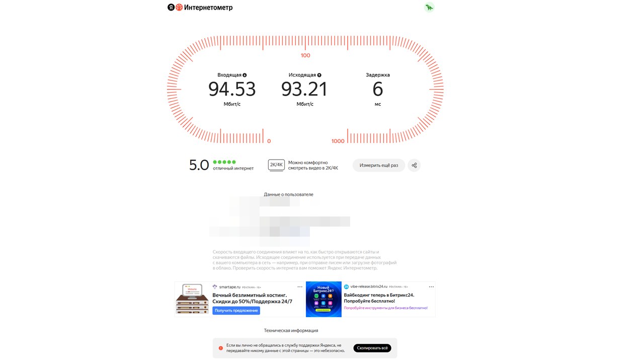Click the upload arrow icon beside Исходящая
Image resolution: width=644 pixels, height=362 pixels.
[319, 75]
